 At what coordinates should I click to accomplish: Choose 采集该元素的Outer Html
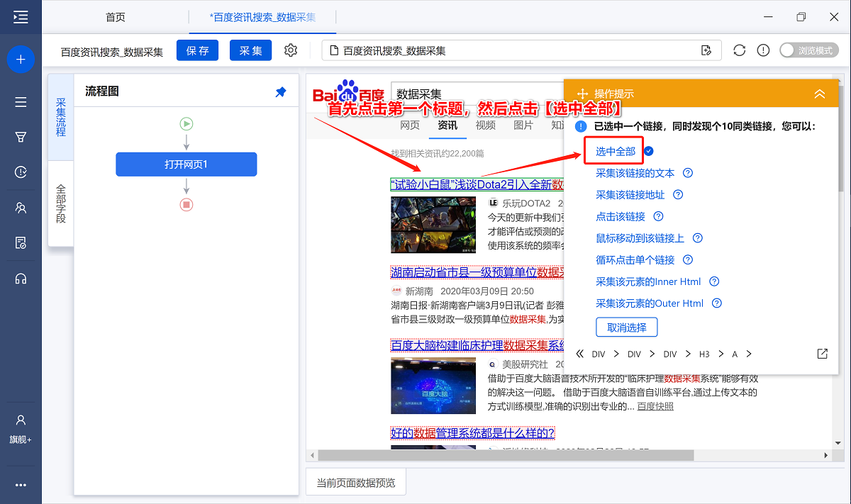650,303
